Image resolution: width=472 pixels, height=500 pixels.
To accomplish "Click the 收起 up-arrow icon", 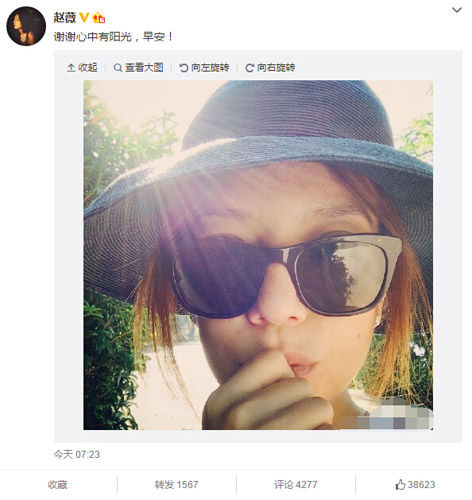I will click(x=71, y=68).
